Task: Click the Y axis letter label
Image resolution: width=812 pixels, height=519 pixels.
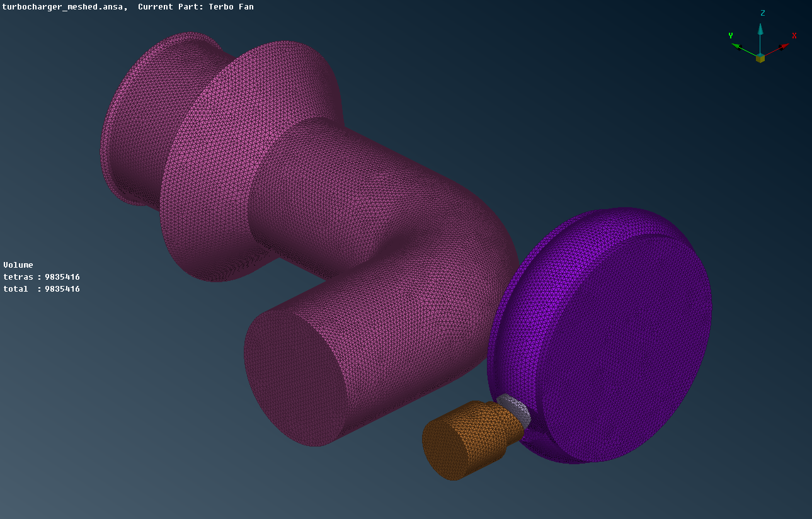Action: pos(731,36)
